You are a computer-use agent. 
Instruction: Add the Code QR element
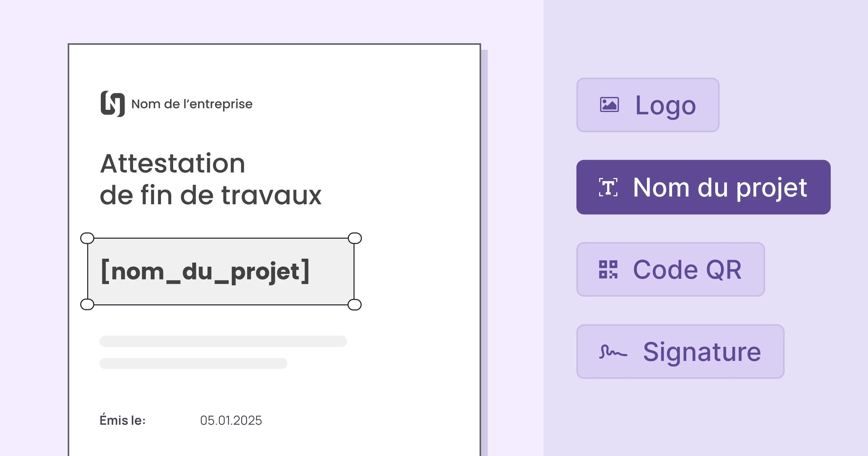(671, 269)
